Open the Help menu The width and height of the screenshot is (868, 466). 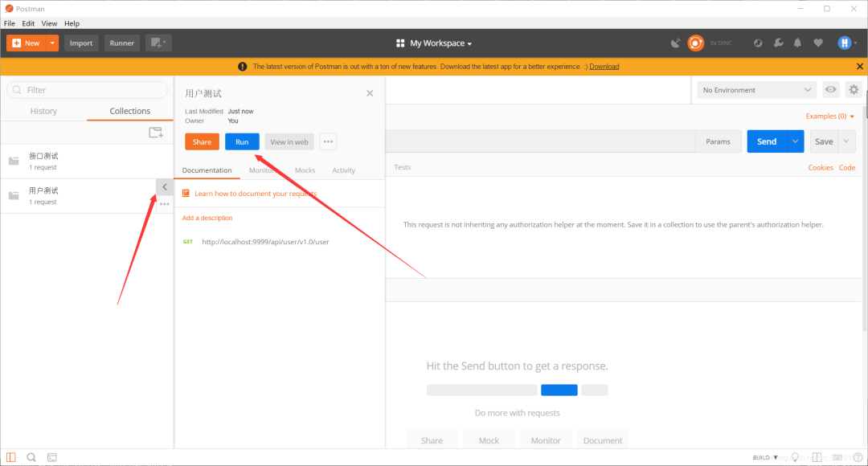pos(72,23)
